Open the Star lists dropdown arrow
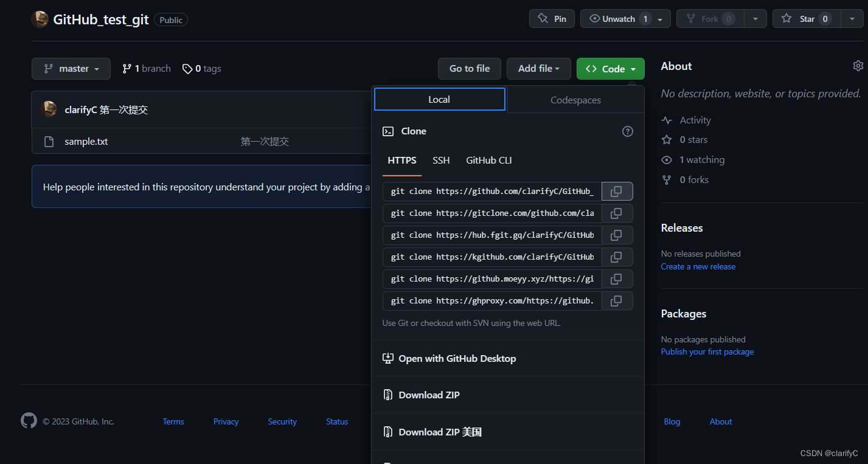868x464 pixels. [852, 19]
